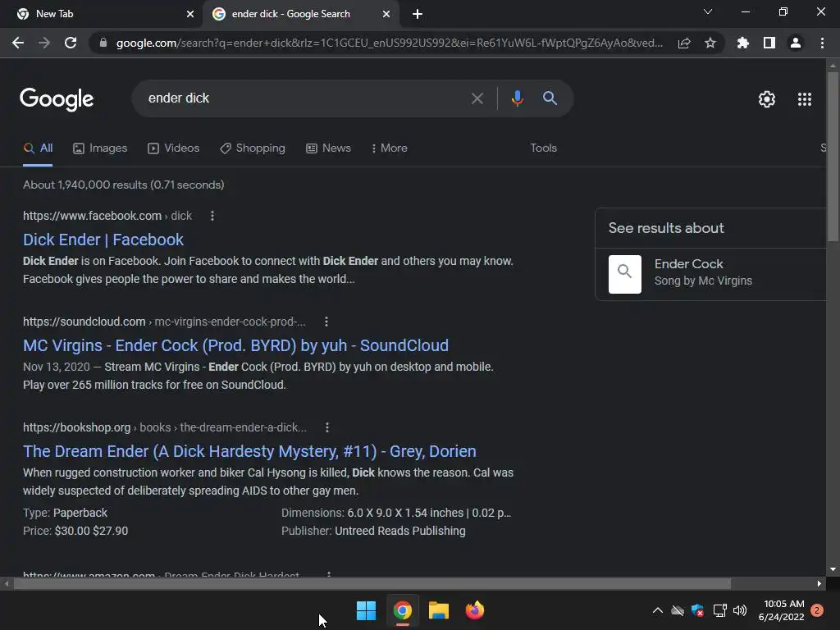Open Google quick settings gear

tap(767, 99)
